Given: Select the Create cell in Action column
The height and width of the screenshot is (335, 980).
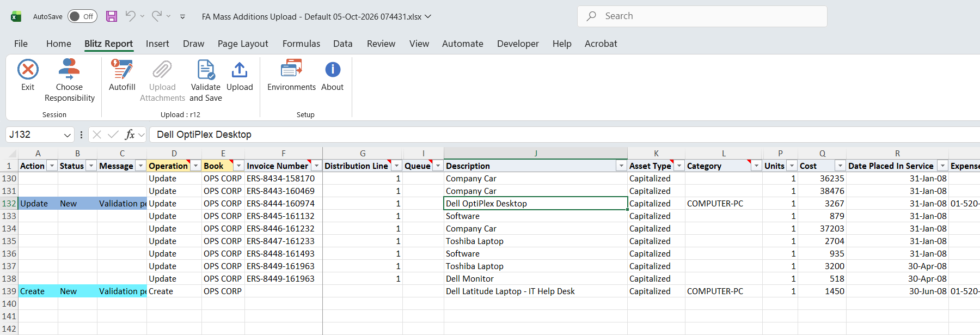Looking at the screenshot, I should [x=38, y=291].
